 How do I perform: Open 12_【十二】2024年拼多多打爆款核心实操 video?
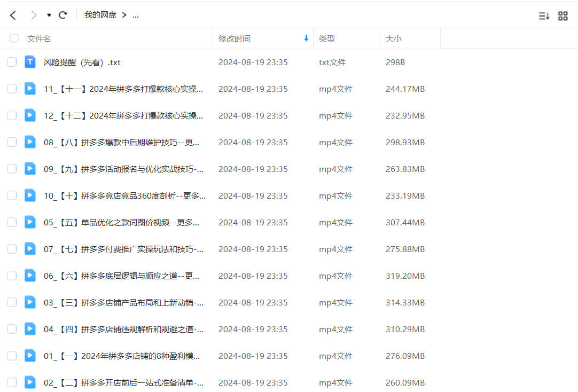pos(123,116)
